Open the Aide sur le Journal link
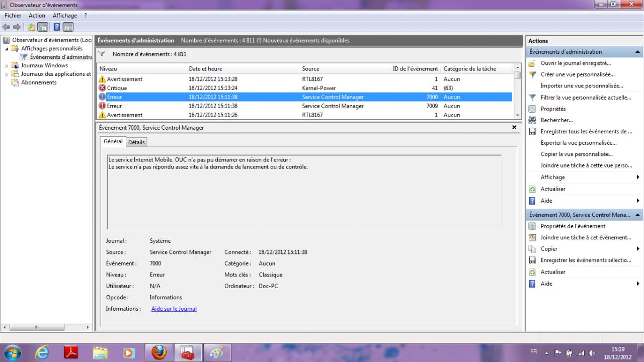Viewport: 644px width, 362px height. coord(174,309)
